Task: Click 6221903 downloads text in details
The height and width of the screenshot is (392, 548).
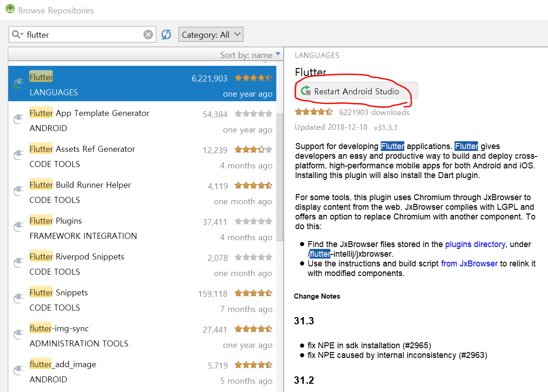Action: point(374,112)
